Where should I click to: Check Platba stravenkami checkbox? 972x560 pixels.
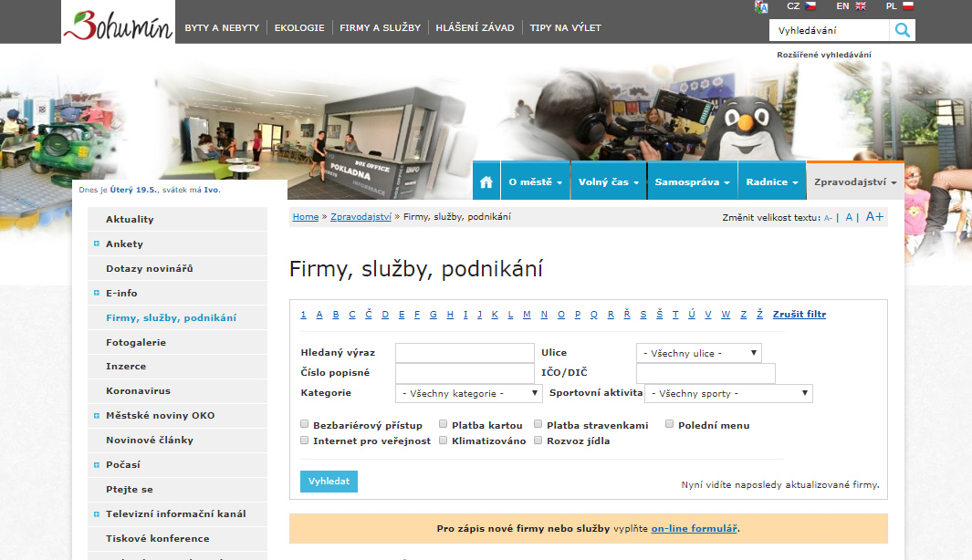pyautogui.click(x=538, y=424)
